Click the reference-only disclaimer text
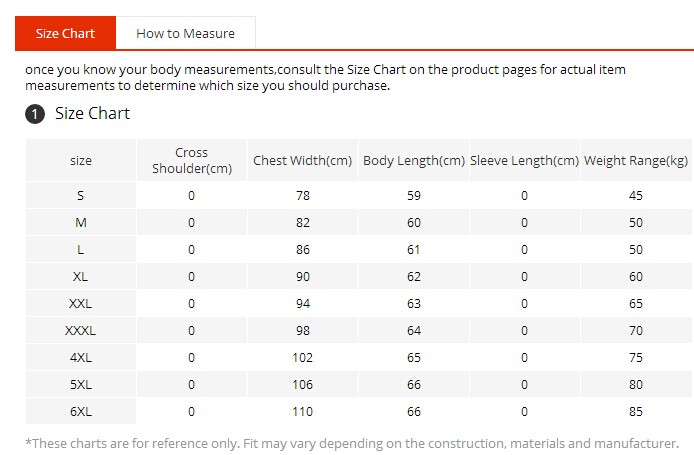The width and height of the screenshot is (694, 455). pos(351,443)
